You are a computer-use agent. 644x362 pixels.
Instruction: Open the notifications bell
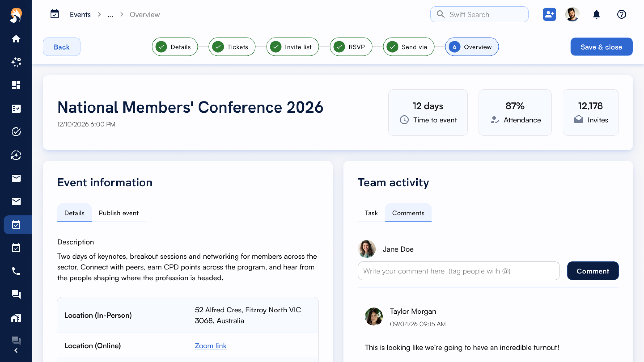597,14
